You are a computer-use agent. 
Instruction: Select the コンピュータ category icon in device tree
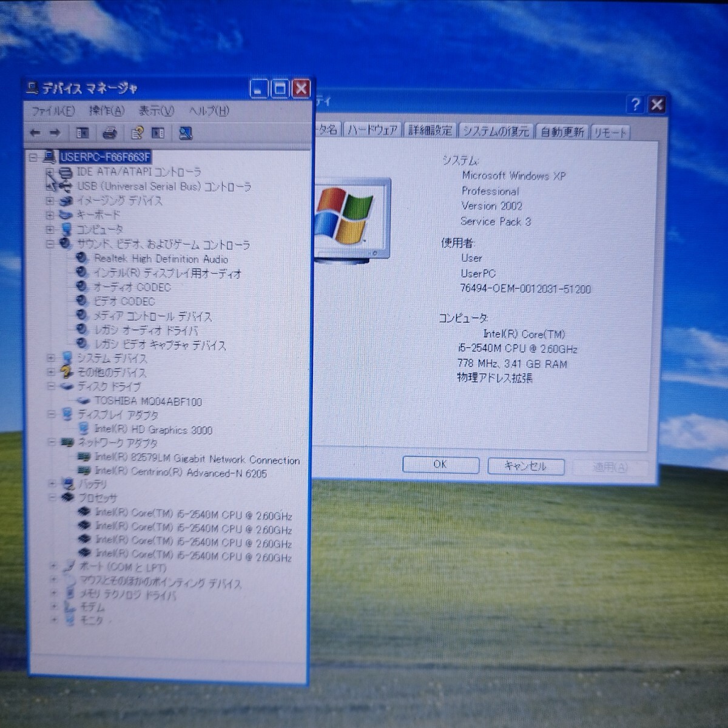pyautogui.click(x=67, y=230)
